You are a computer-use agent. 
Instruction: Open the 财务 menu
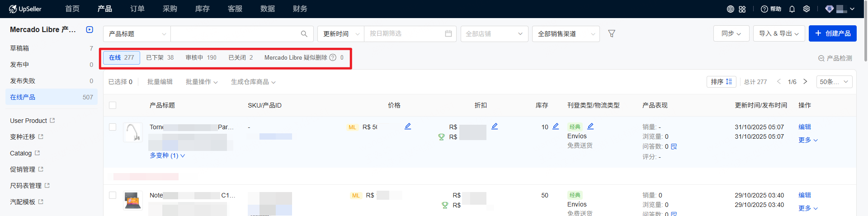click(x=300, y=9)
